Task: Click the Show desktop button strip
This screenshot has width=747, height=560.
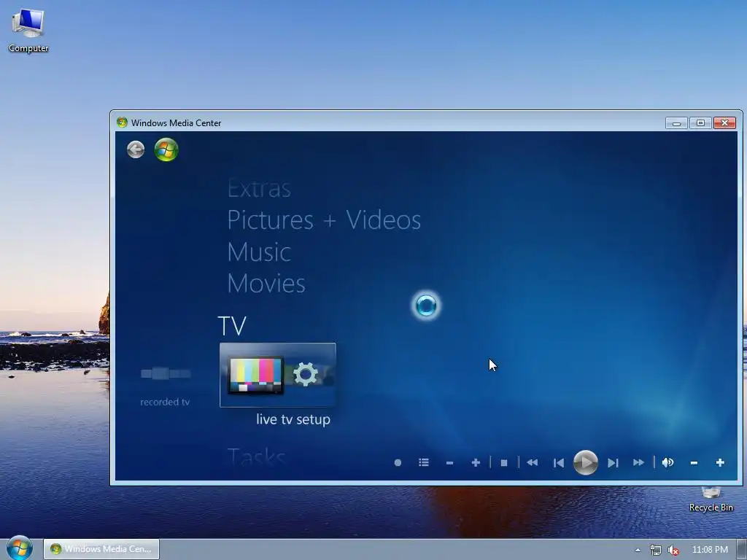Action: click(x=742, y=550)
